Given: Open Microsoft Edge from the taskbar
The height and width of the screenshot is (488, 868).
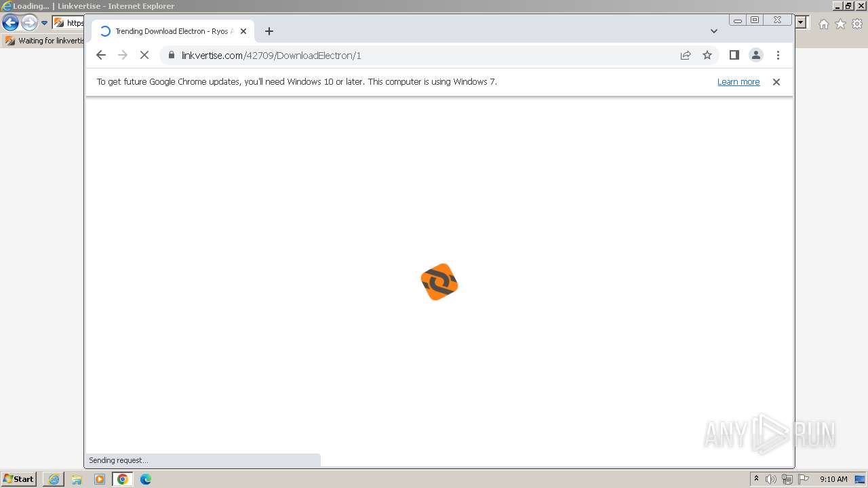Looking at the screenshot, I should (146, 479).
